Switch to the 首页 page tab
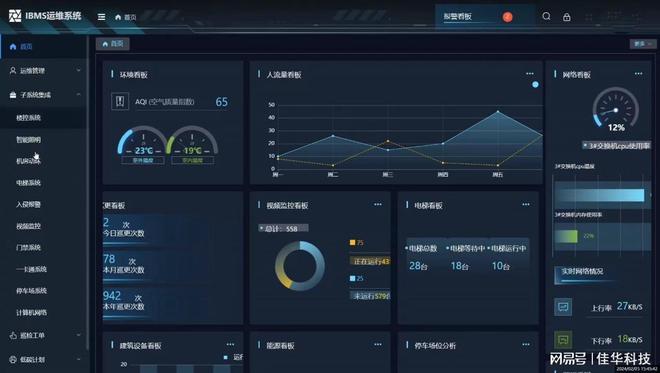The image size is (660, 373). [x=113, y=44]
